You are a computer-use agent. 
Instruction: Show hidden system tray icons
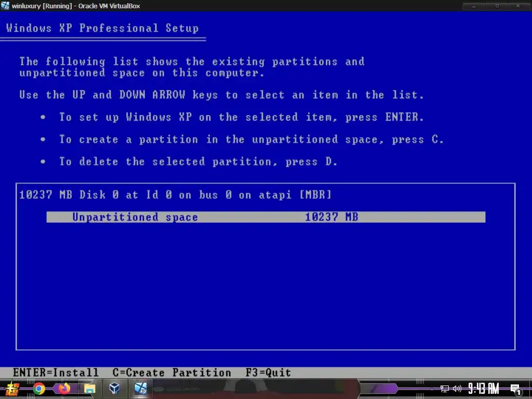pos(432,389)
